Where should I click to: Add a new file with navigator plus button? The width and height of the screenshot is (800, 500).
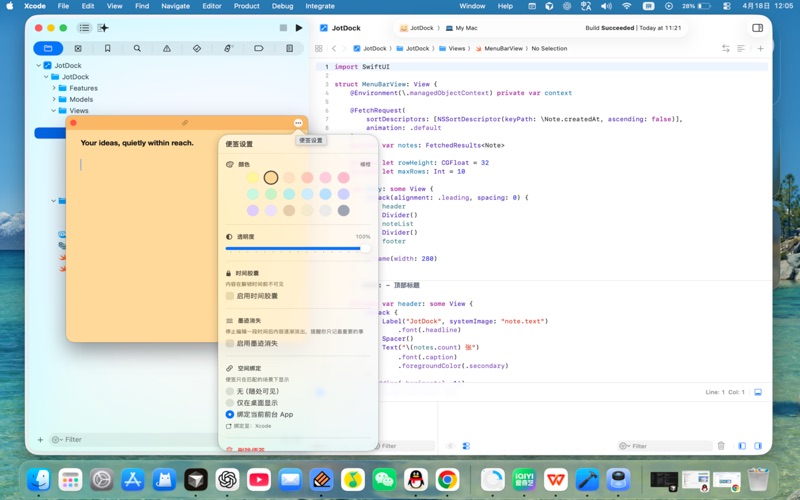coord(40,440)
